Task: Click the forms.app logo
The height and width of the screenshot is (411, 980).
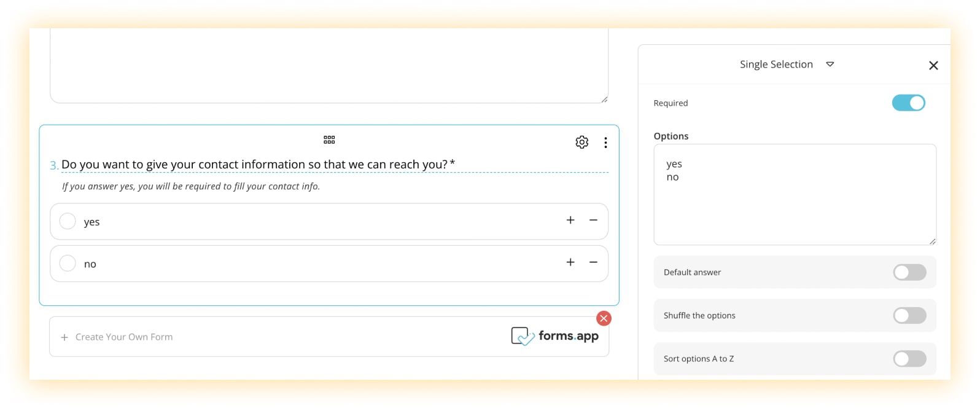Action: pyautogui.click(x=554, y=336)
